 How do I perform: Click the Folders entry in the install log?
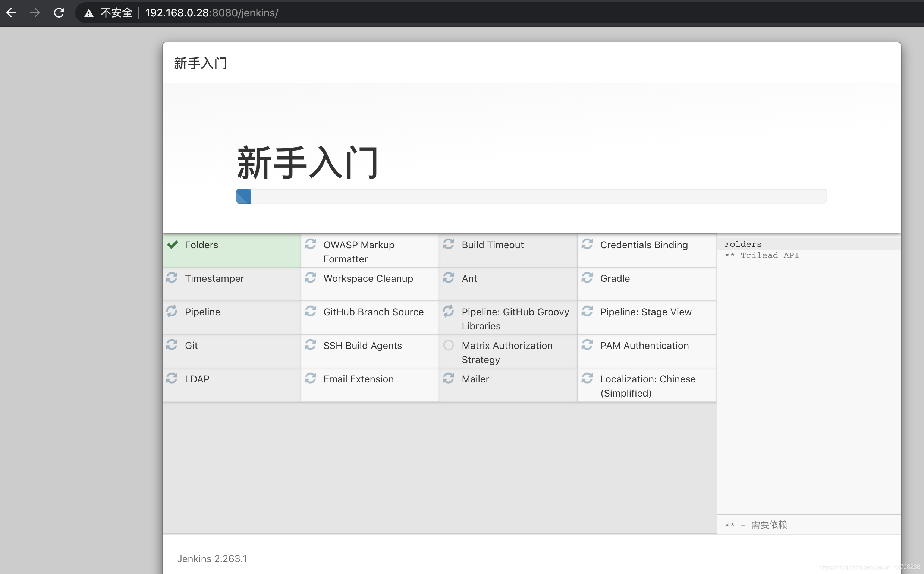click(x=743, y=244)
